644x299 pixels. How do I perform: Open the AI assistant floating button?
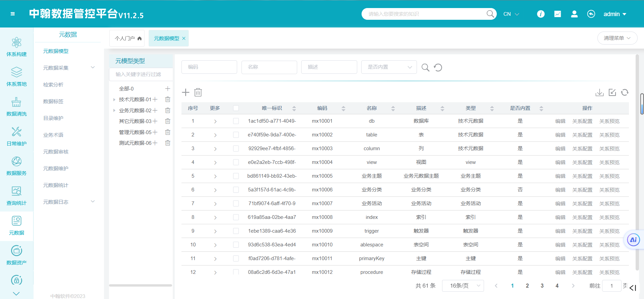633,240
